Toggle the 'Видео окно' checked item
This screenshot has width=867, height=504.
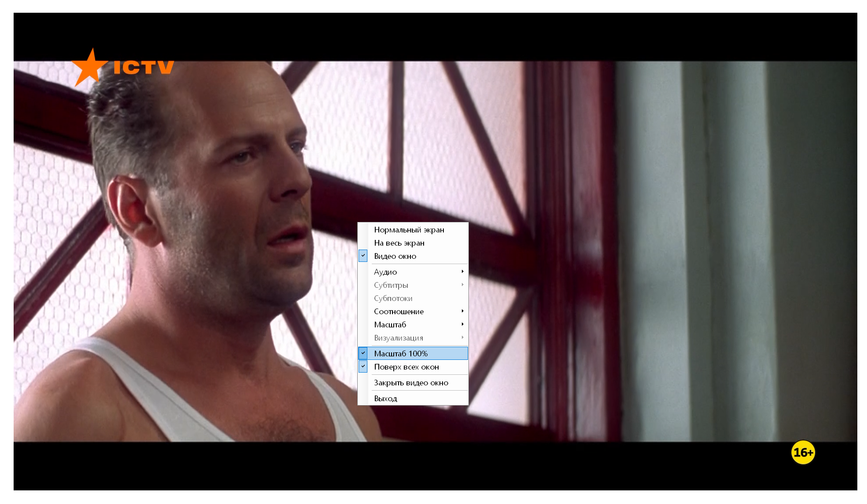pos(395,256)
